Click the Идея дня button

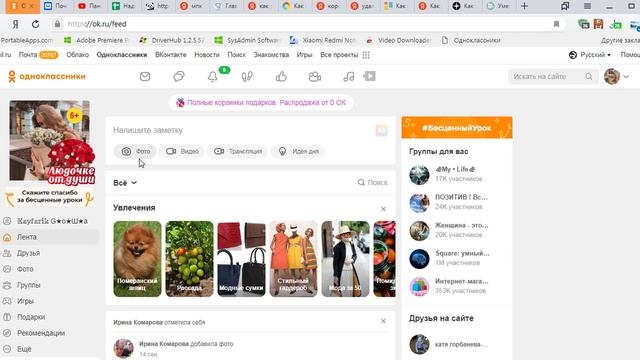click(x=298, y=151)
